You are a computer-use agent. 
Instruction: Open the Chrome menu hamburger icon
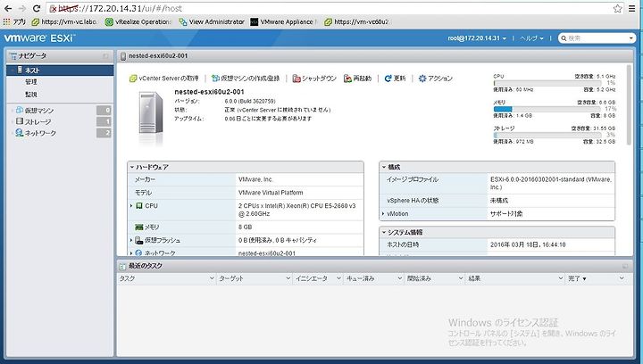(x=632, y=8)
